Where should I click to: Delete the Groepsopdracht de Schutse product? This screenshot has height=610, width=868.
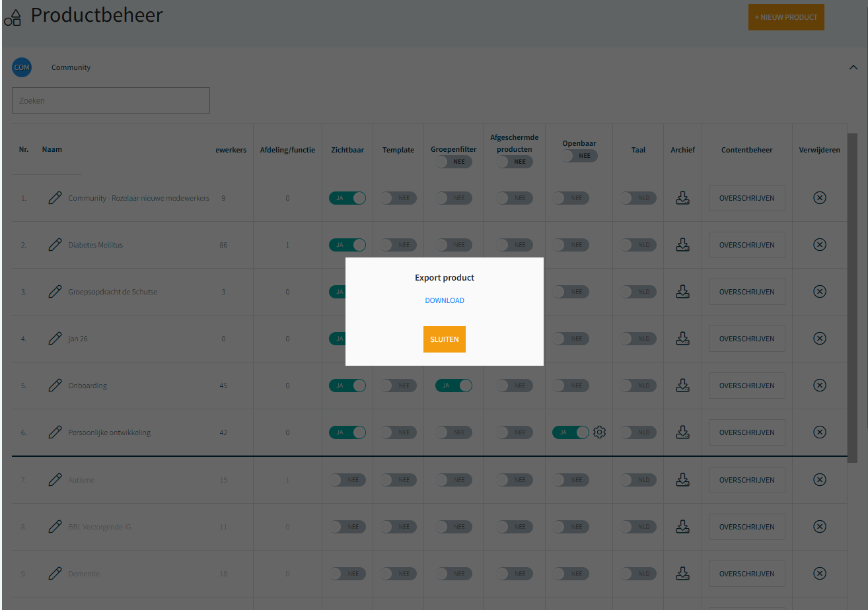tap(819, 292)
